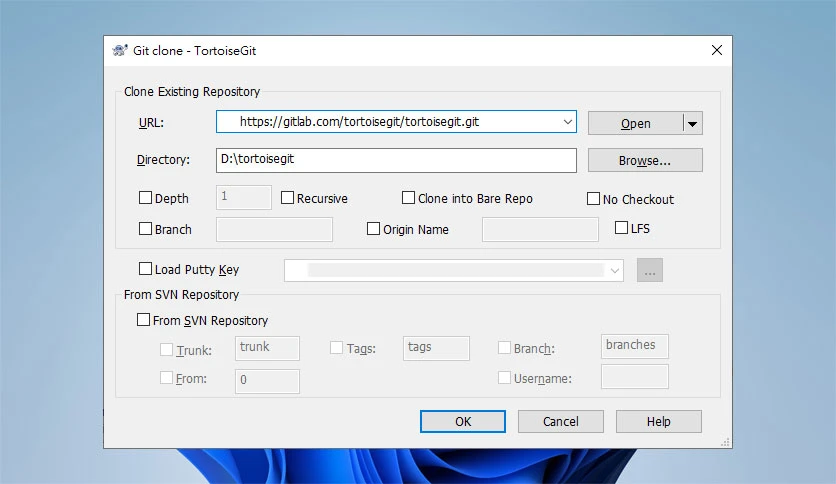Click the Clone Existing Repository group label
The height and width of the screenshot is (484, 836).
pyautogui.click(x=192, y=92)
